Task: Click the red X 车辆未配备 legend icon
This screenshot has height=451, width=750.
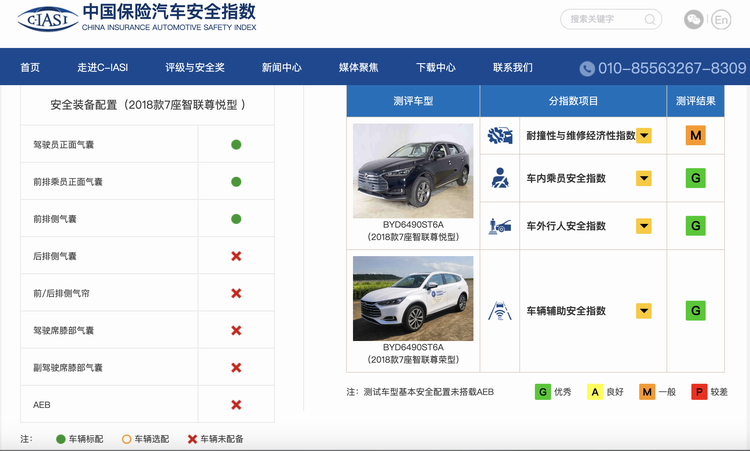Action: click(192, 439)
